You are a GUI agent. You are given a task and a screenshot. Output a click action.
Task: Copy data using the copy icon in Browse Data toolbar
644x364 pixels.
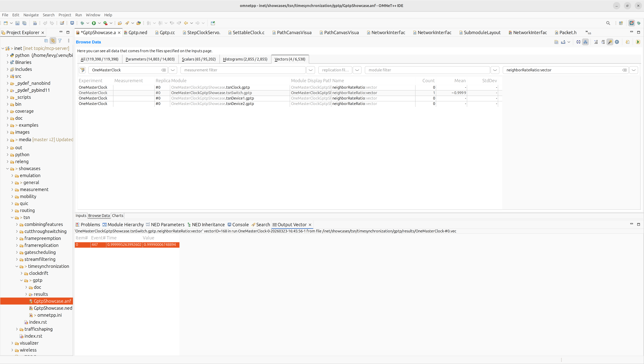click(x=556, y=42)
